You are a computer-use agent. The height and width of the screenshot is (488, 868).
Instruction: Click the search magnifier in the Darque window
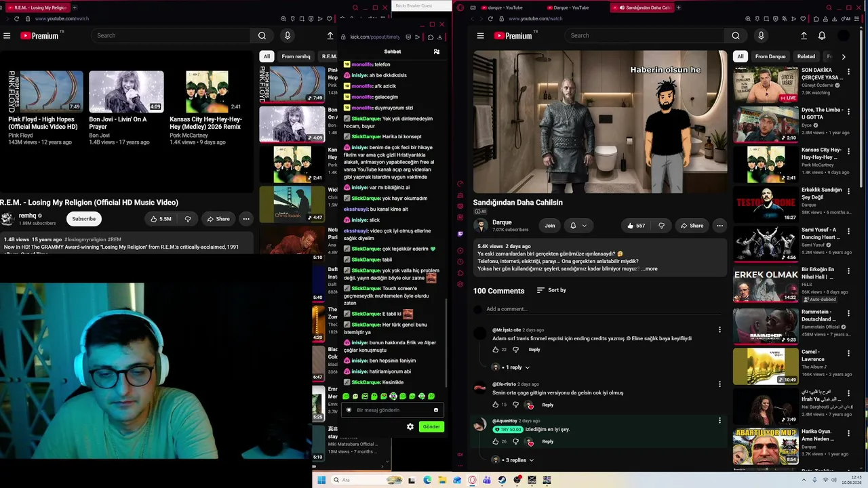click(736, 36)
